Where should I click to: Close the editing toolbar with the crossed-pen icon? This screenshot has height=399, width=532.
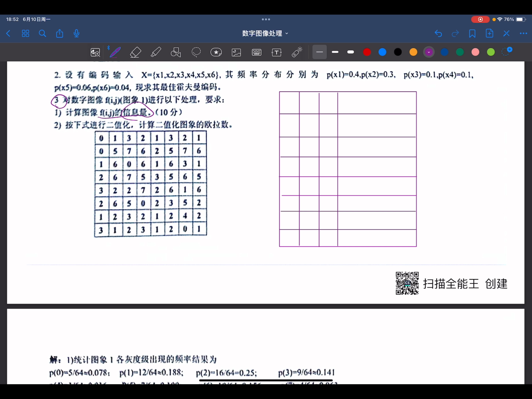[506, 33]
